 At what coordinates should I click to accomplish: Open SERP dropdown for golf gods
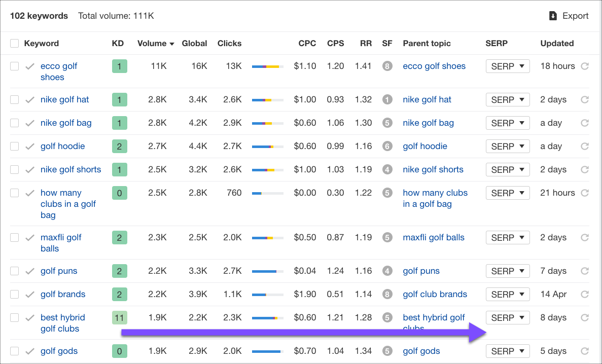(508, 351)
